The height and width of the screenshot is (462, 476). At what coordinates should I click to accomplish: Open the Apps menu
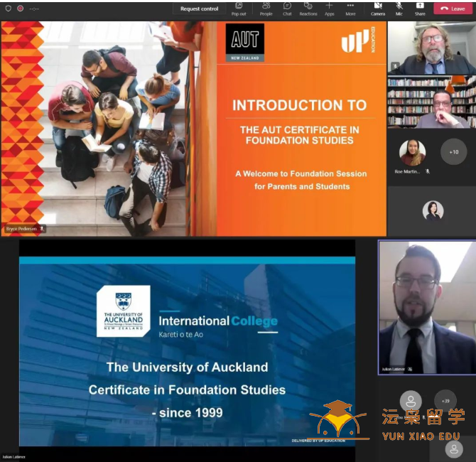coord(329,9)
